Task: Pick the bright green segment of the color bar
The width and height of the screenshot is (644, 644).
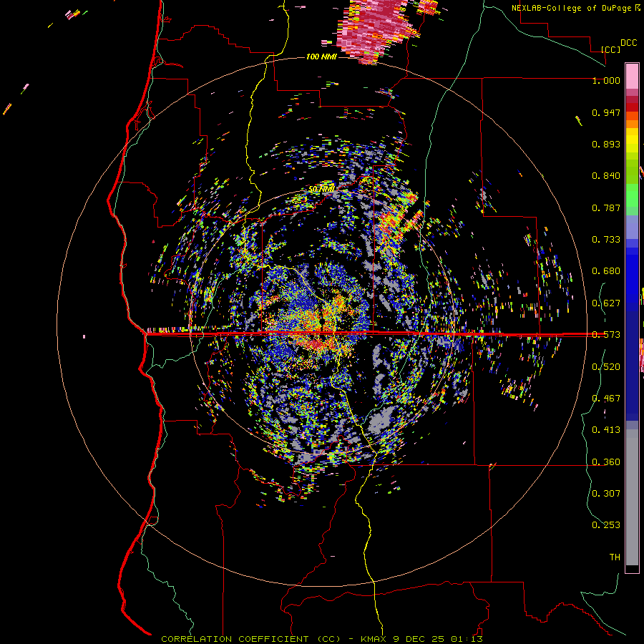Action: [x=632, y=195]
